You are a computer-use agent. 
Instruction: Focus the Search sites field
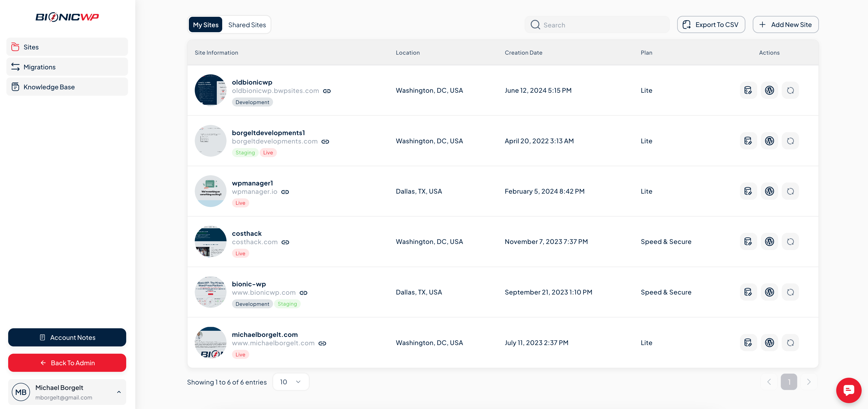coord(597,24)
